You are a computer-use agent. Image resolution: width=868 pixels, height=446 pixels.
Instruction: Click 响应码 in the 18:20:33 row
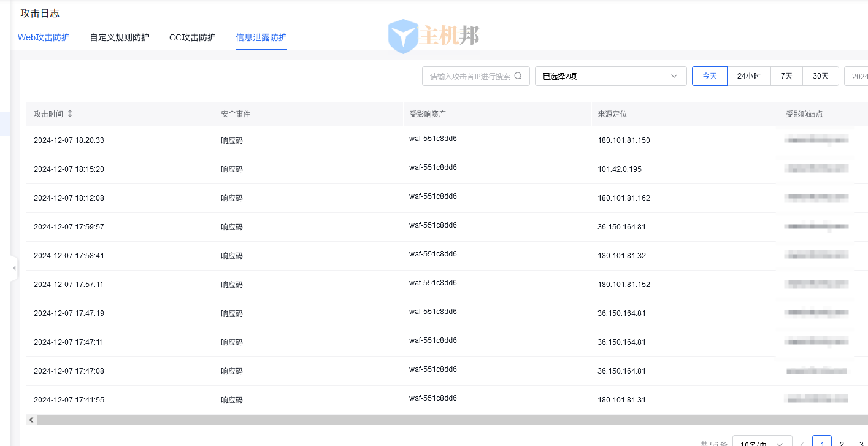click(232, 140)
